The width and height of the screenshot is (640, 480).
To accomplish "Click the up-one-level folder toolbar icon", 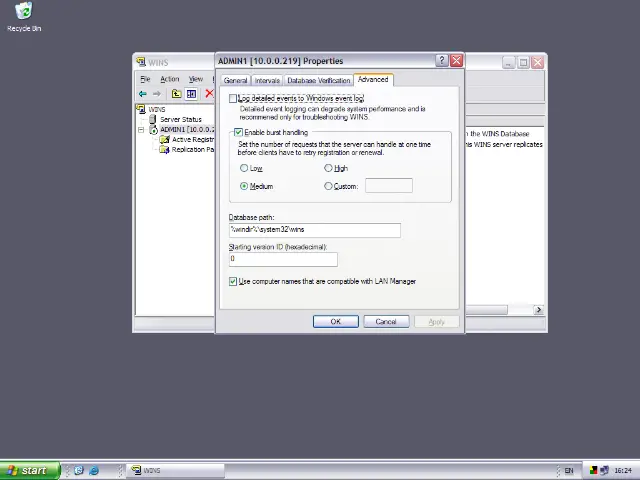I will (176, 94).
